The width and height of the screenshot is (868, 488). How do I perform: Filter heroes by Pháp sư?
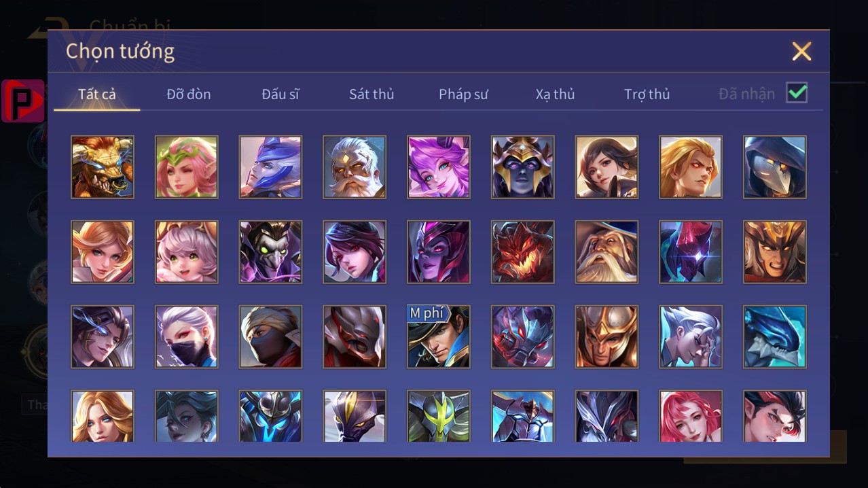tap(463, 94)
